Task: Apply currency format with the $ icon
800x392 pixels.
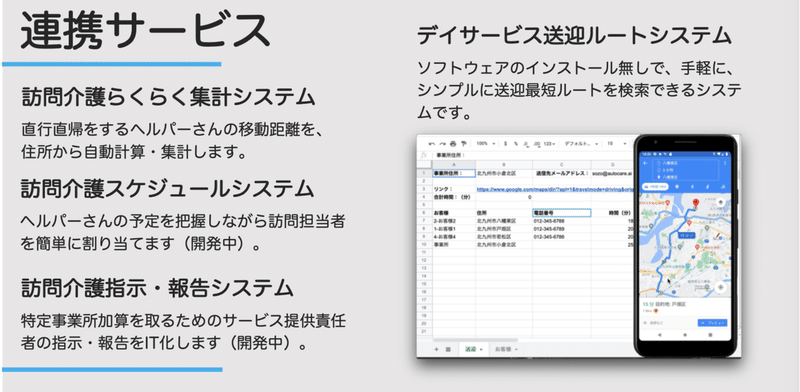Action: [x=505, y=144]
